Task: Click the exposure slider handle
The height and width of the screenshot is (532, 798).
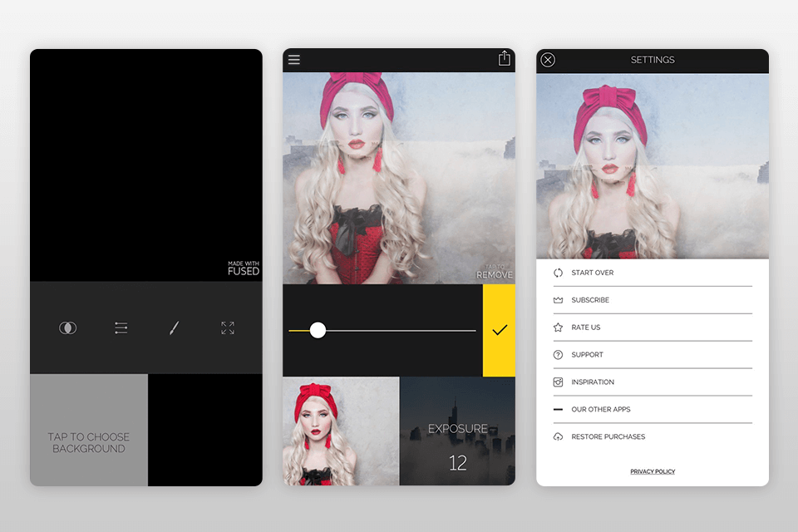Action: (318, 330)
